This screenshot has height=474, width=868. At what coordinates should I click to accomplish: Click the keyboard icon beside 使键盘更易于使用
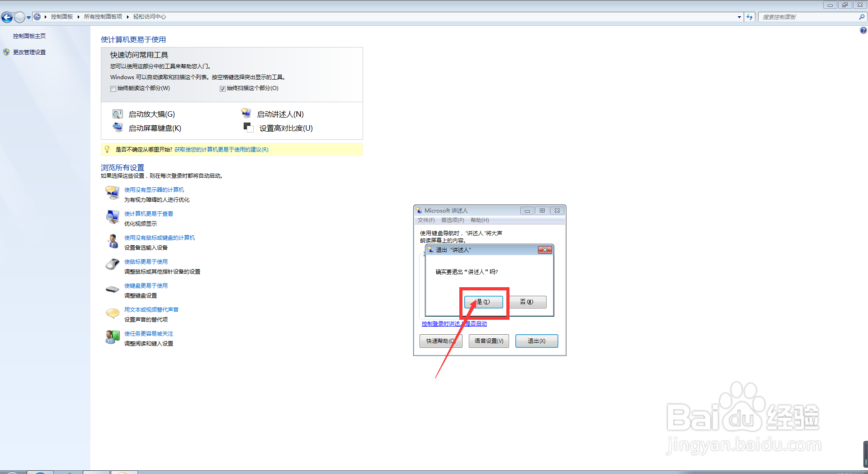tap(112, 289)
